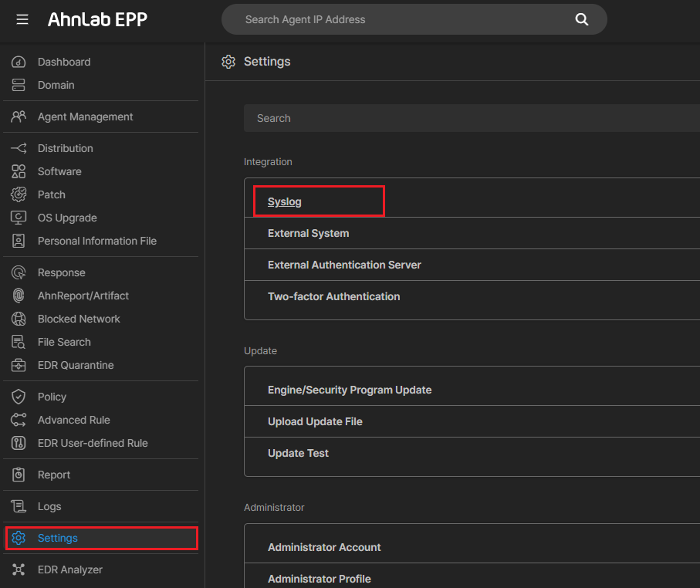The width and height of the screenshot is (700, 588).
Task: Open File Search in sidebar
Action: coord(64,342)
